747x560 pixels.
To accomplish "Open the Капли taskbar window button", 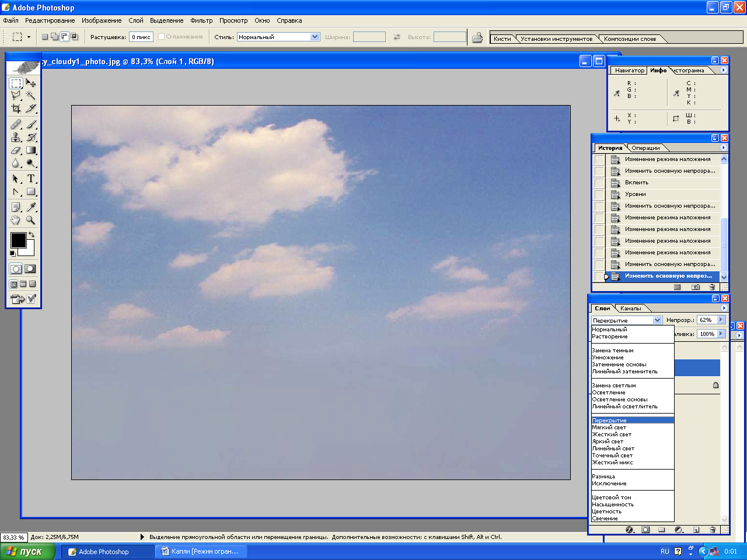I will coord(201,551).
